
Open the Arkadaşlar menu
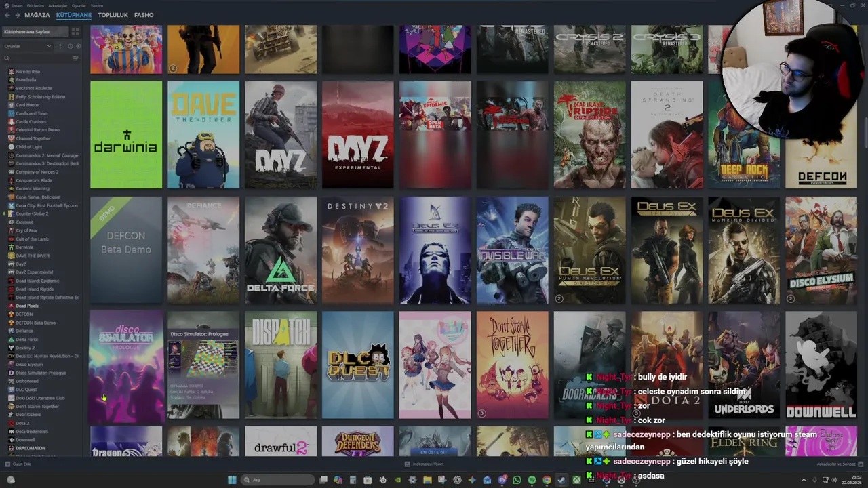tap(58, 5)
